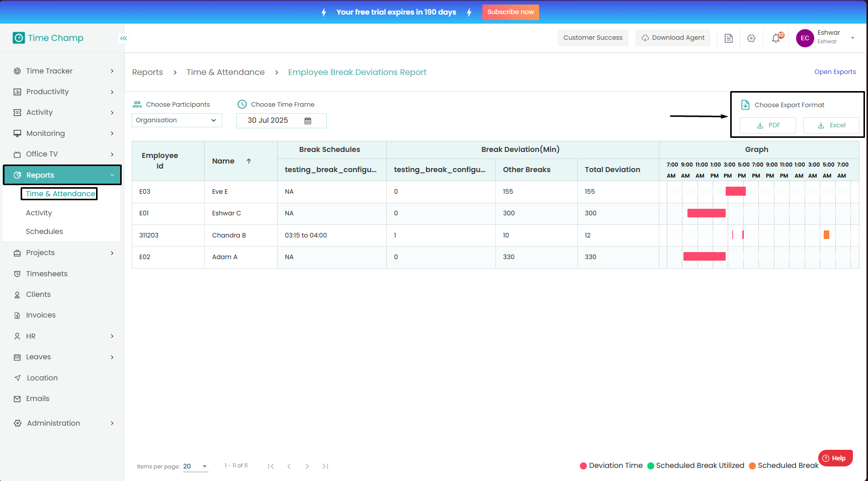Click the orange scheduled break bar for Chandra B

click(x=826, y=235)
